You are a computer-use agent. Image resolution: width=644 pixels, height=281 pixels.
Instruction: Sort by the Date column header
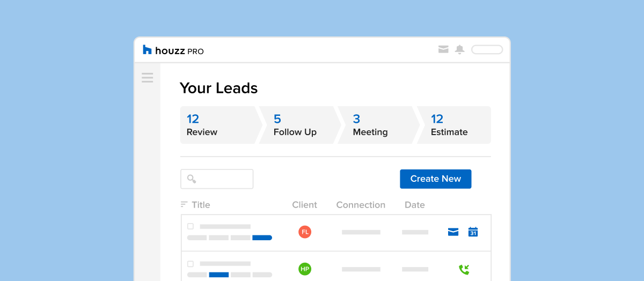pos(414,205)
